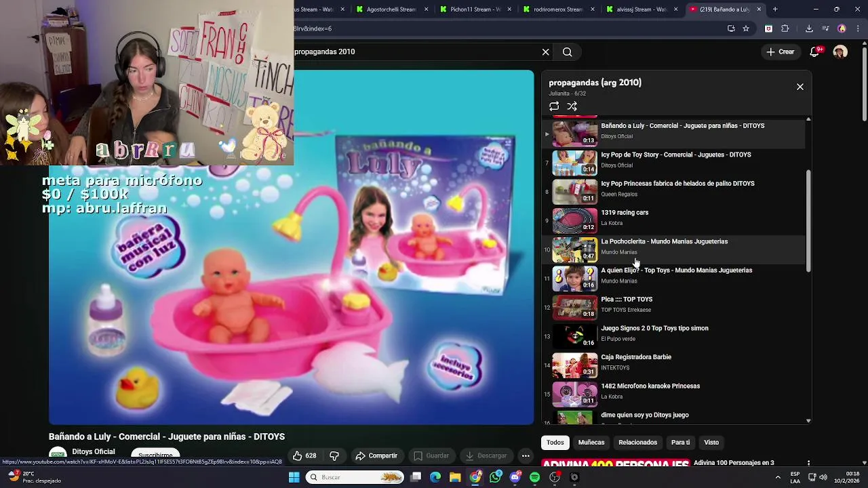Viewport: 868px width, 488px height.
Task: Click the playlist panel scrollbar
Action: 808,221
